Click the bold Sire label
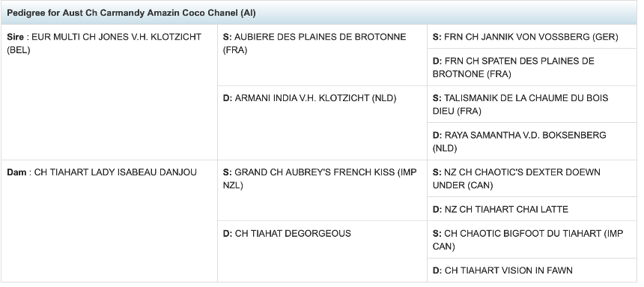Image resolution: width=644 pixels, height=287 pixels. point(15,37)
